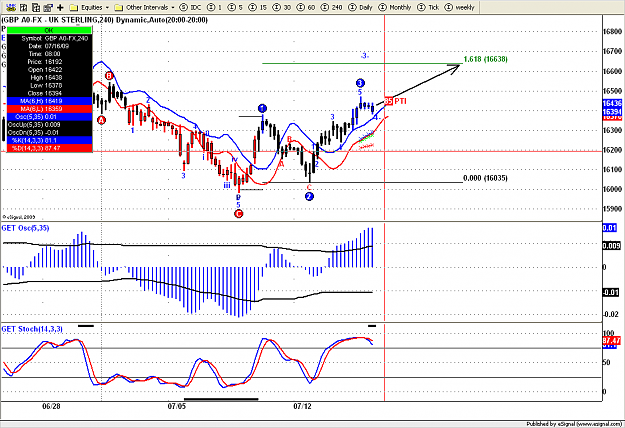The width and height of the screenshot is (625, 428).
Task: Switch to the 1 minute interval
Action: (x=214, y=7)
